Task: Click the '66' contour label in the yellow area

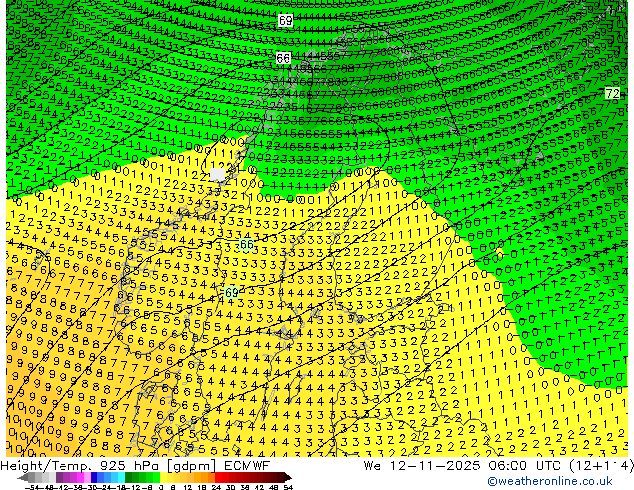Action: 247,245
